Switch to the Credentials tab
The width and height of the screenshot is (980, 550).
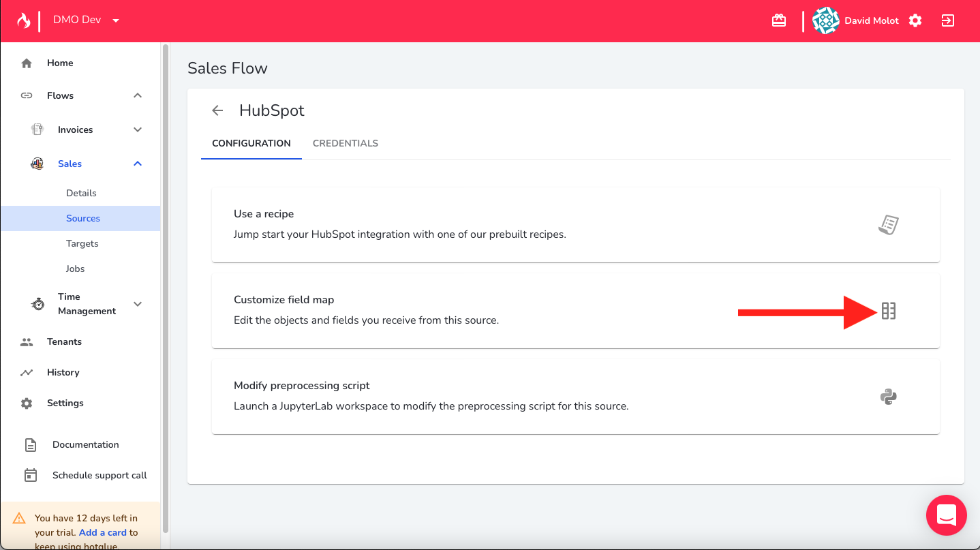tap(346, 143)
